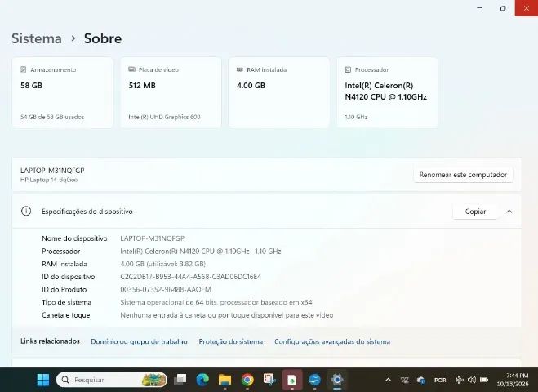Restore down the Settings window

503,8
